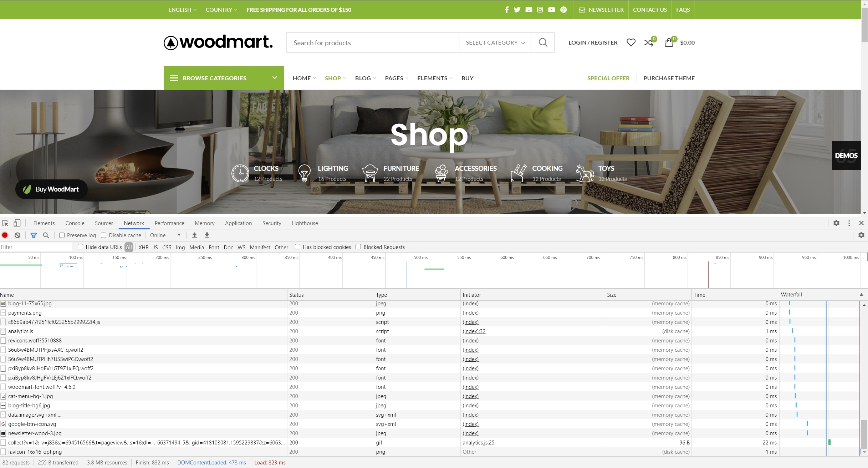Clear the network log
This screenshot has height=468, width=868.
17,235
